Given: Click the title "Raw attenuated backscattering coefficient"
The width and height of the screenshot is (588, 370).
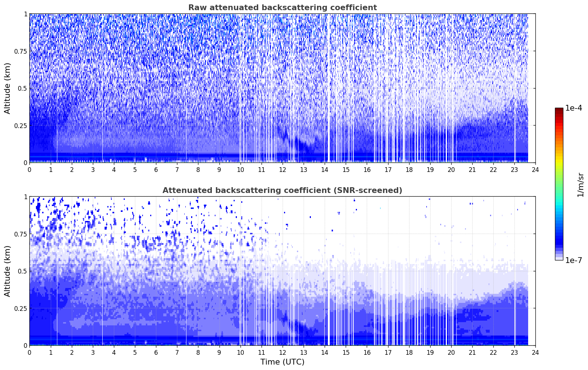Looking at the screenshot, I should point(282,8).
